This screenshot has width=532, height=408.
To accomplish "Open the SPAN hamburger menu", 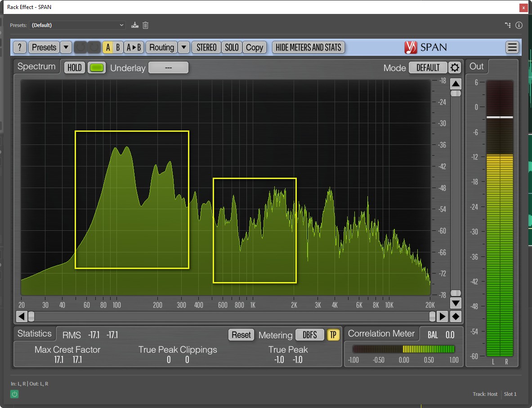I will [512, 47].
